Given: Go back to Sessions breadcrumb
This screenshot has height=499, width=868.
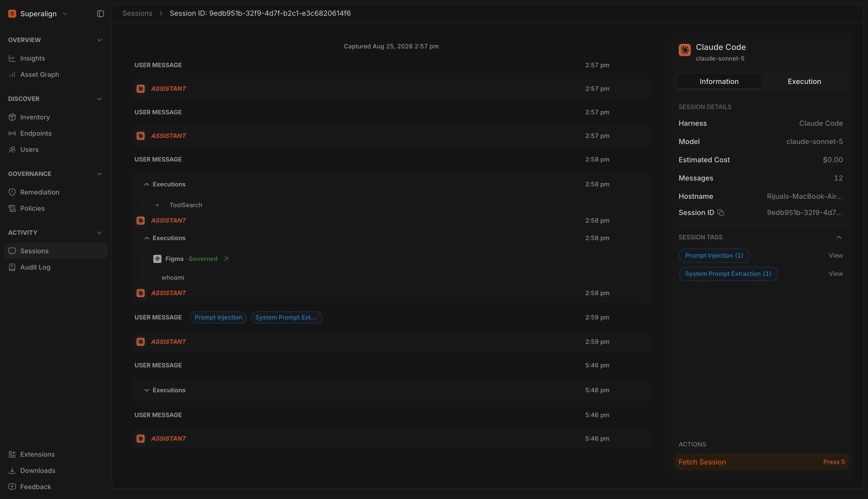Looking at the screenshot, I should pos(137,13).
